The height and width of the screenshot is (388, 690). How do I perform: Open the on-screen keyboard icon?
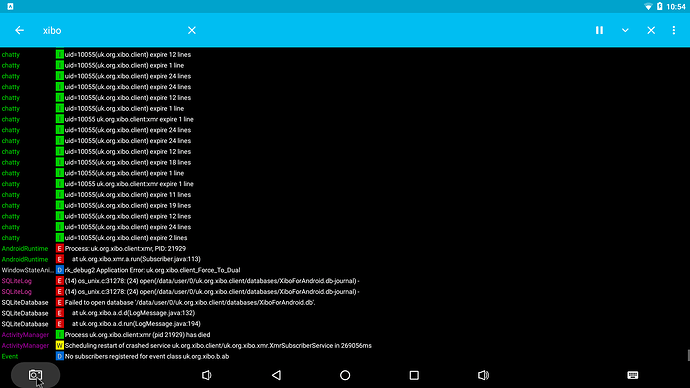633,375
